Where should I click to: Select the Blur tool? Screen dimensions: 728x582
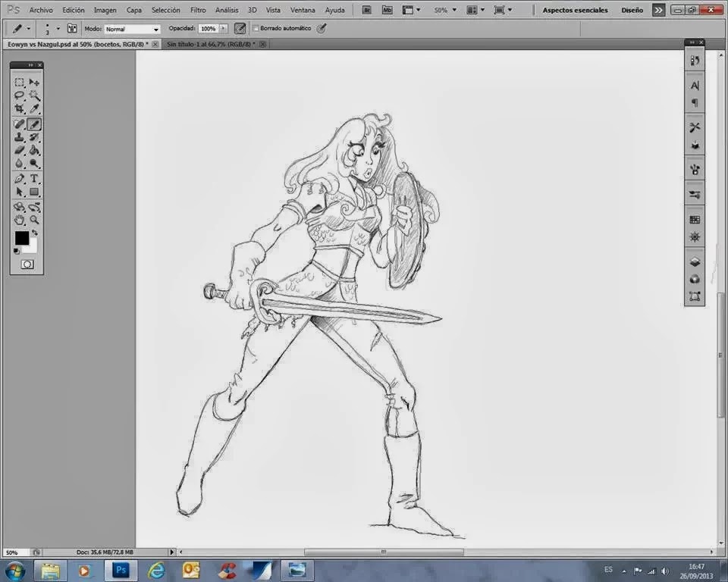click(x=19, y=164)
